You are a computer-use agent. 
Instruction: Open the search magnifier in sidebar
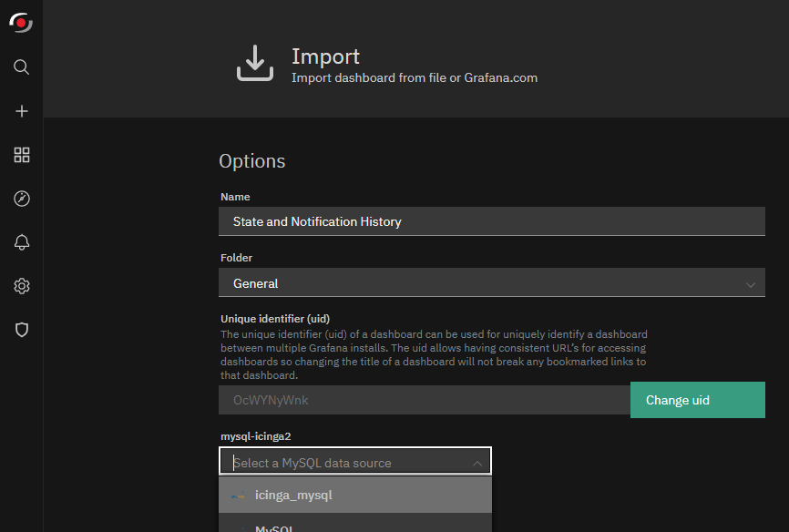coord(21,66)
